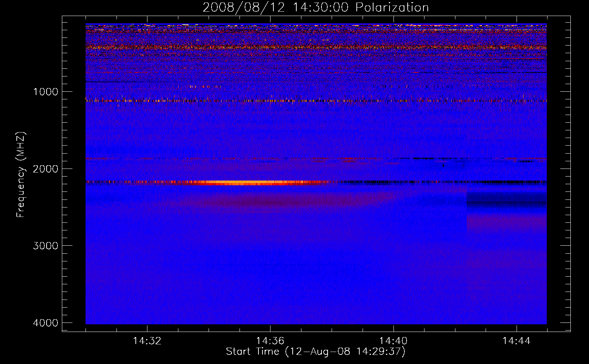Click the 3000 frequency tick label
Screen dimensions: 589x364
tap(46, 246)
